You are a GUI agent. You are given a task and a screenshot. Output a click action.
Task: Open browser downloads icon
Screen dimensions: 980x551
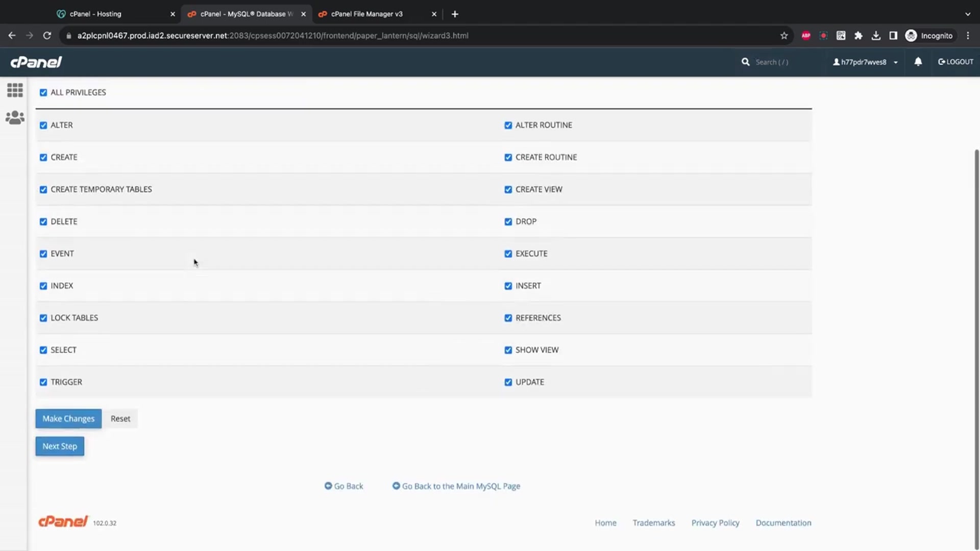876,36
